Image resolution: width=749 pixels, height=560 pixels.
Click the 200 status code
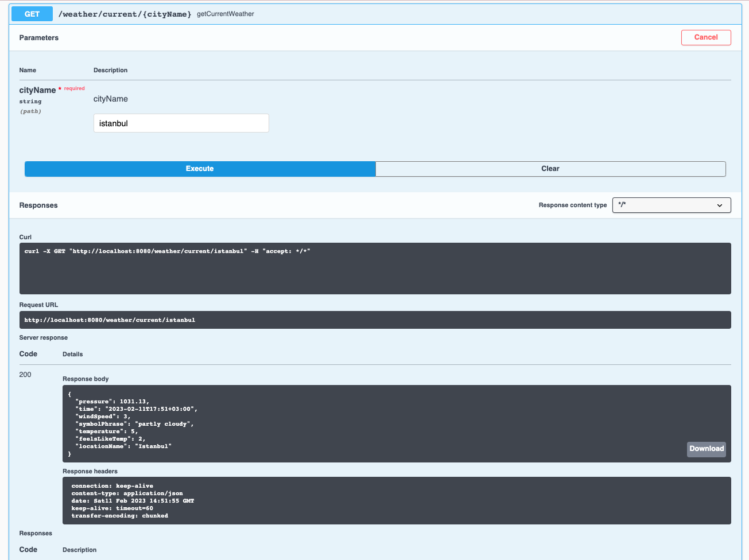[25, 375]
